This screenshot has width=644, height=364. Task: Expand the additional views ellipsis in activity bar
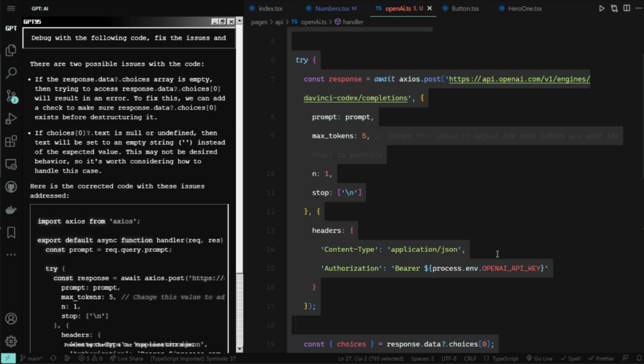(x=11, y=255)
